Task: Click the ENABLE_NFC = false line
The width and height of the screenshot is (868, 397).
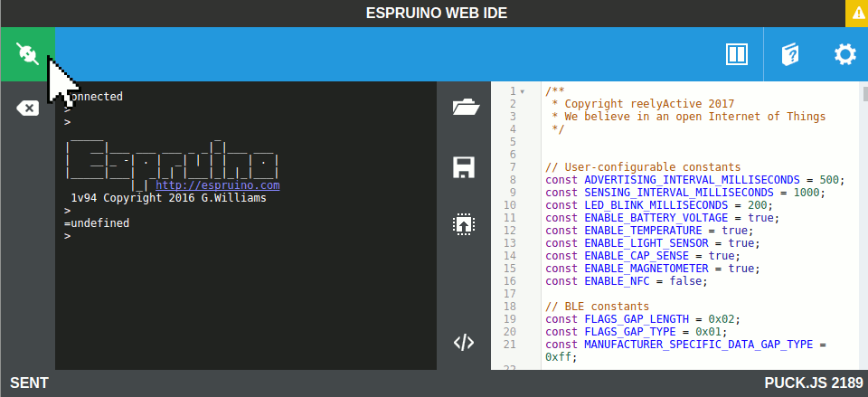Action: click(x=627, y=280)
